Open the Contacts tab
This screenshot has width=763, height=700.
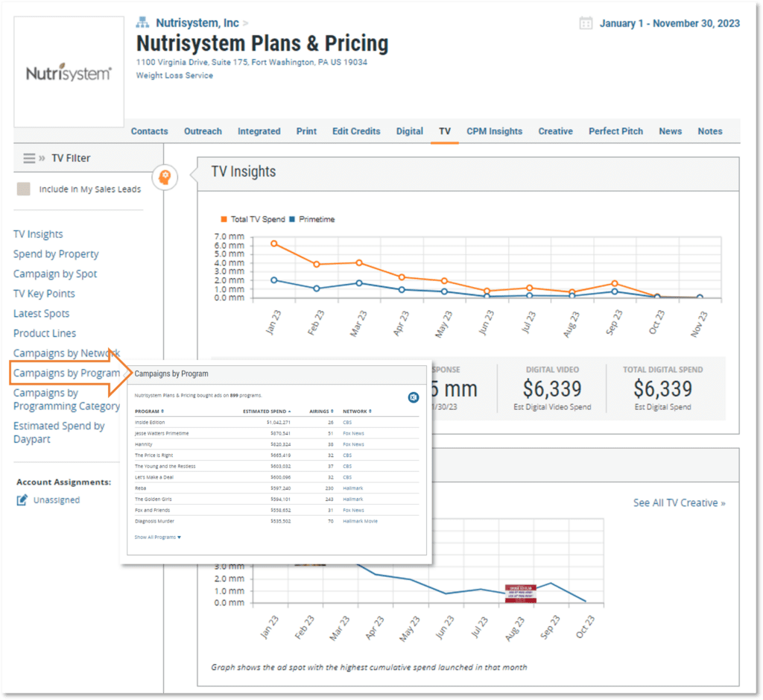pyautogui.click(x=149, y=131)
